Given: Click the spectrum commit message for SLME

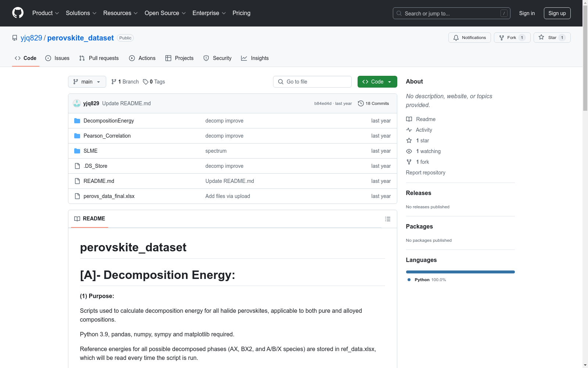Looking at the screenshot, I should tap(216, 151).
